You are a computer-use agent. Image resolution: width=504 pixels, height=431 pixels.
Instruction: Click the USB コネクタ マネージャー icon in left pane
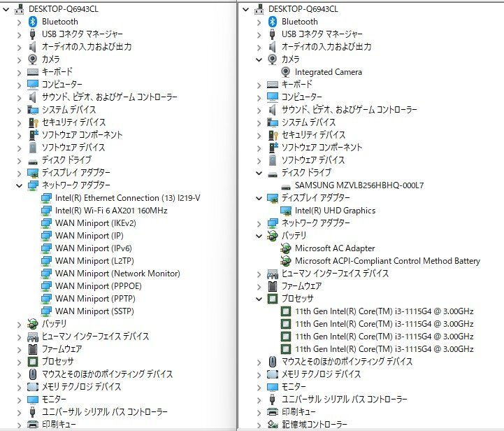pyautogui.click(x=32, y=34)
